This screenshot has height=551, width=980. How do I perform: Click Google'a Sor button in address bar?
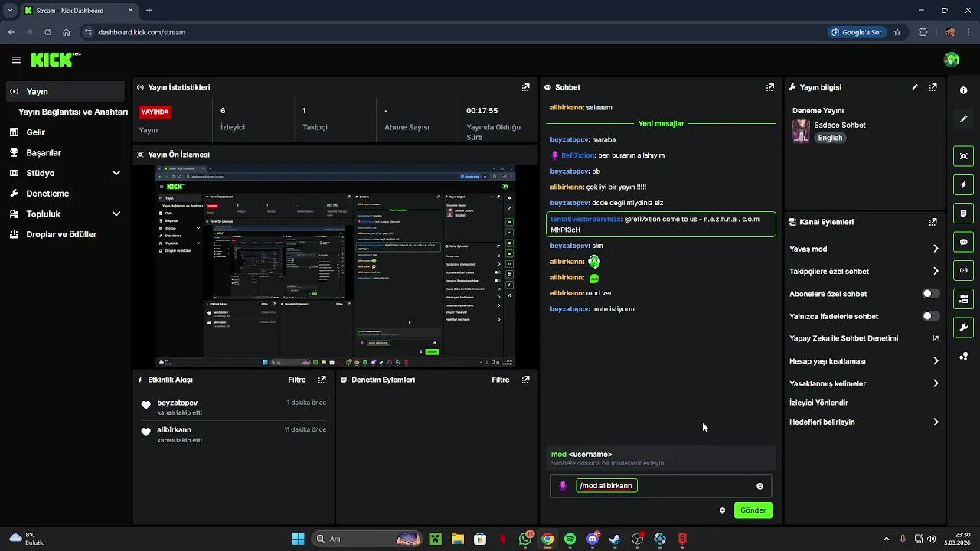coord(856,32)
